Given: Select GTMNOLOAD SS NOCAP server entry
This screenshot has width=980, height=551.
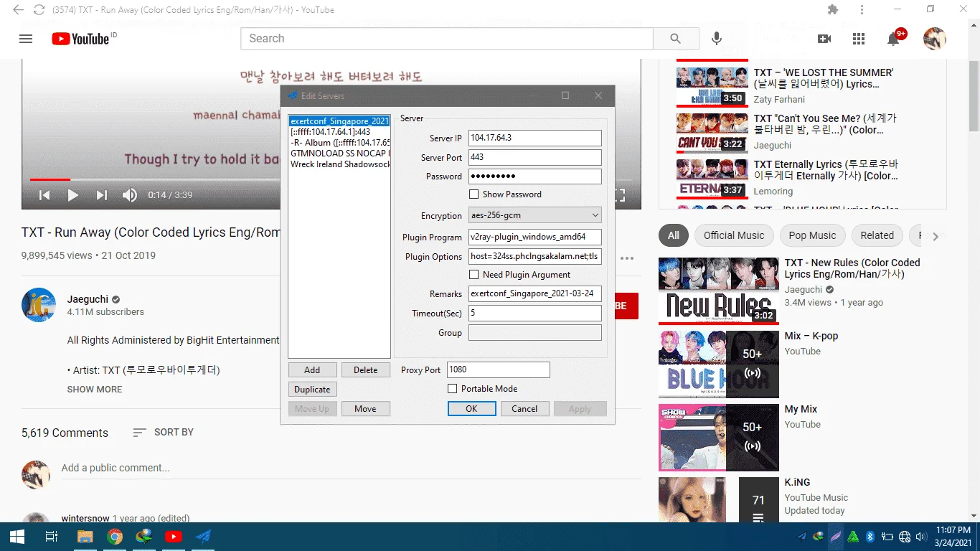Looking at the screenshot, I should 339,154.
